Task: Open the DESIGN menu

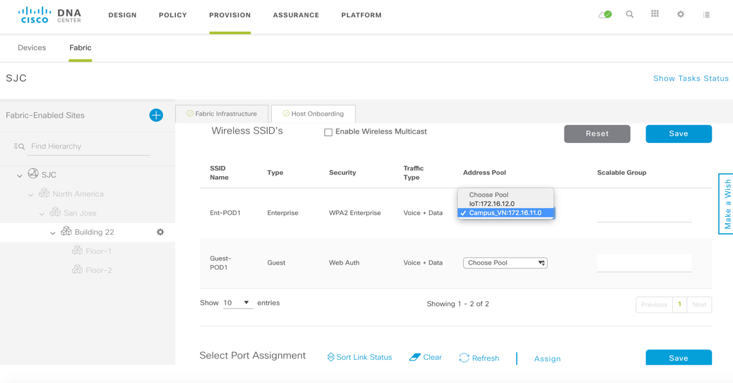Action: (x=122, y=15)
